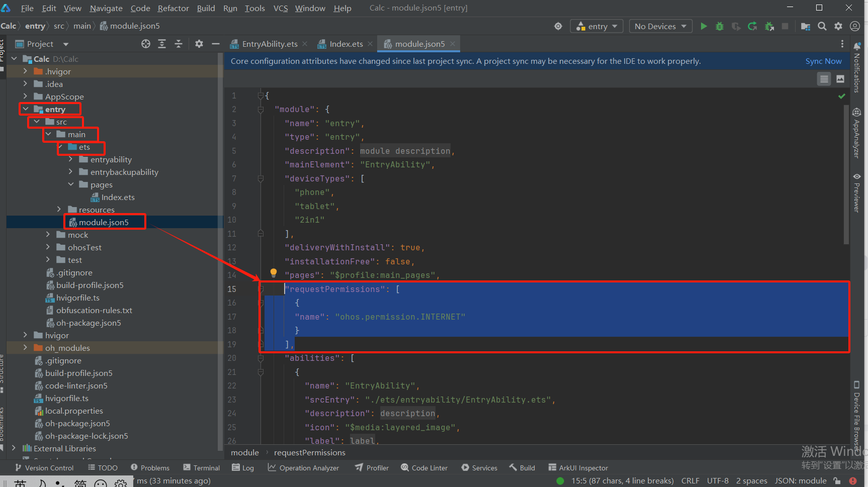The width and height of the screenshot is (868, 487).
Task: Switch to the Index.ets tab
Action: (x=346, y=44)
